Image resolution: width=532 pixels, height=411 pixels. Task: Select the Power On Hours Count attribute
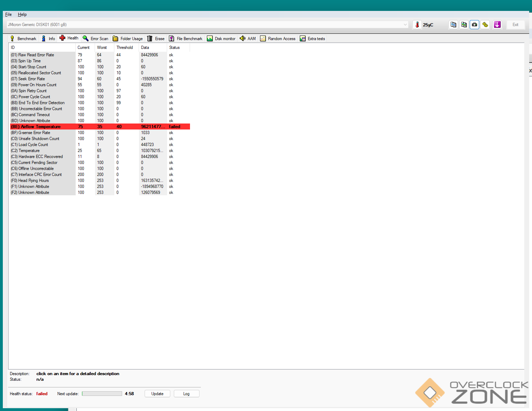[100, 85]
